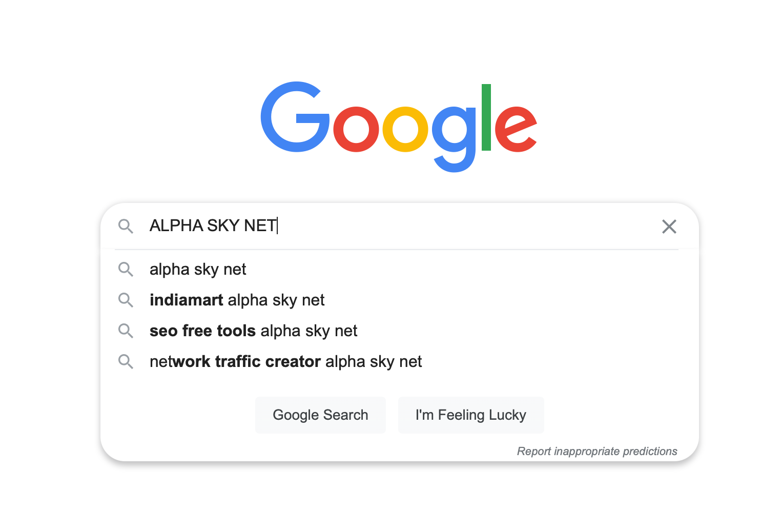Click empty space in the search input field
The width and height of the screenshot is (781, 532).
pyautogui.click(x=461, y=226)
